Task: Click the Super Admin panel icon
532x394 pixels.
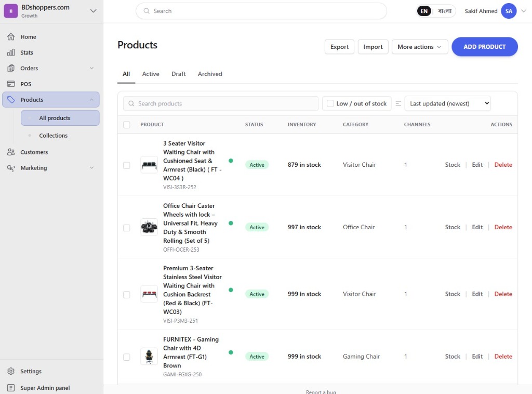Action: (x=11, y=388)
